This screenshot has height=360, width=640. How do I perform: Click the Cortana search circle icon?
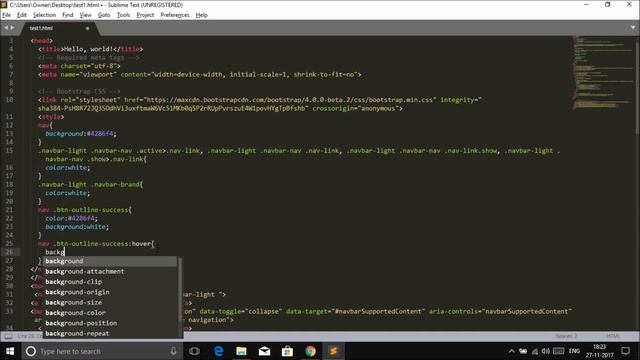(31, 351)
